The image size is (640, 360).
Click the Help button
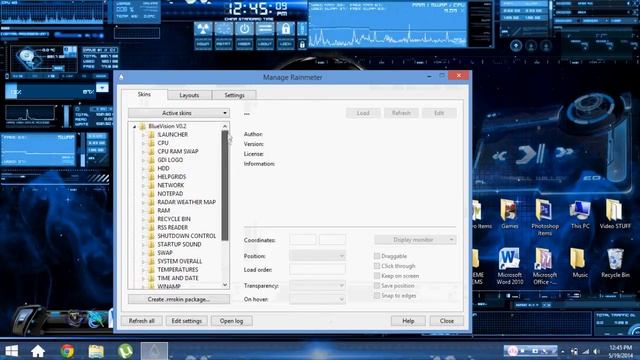(x=408, y=321)
